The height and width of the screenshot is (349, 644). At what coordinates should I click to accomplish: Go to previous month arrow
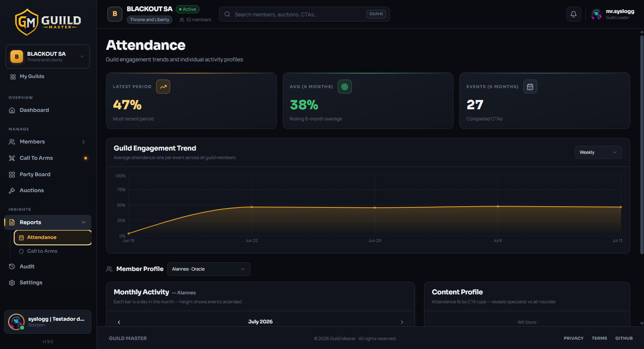(x=119, y=322)
